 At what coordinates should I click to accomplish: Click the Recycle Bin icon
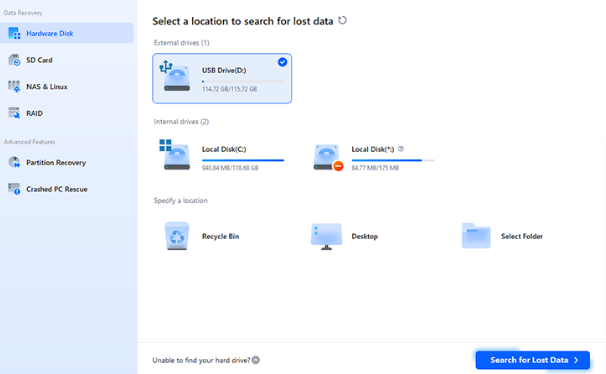tap(177, 236)
